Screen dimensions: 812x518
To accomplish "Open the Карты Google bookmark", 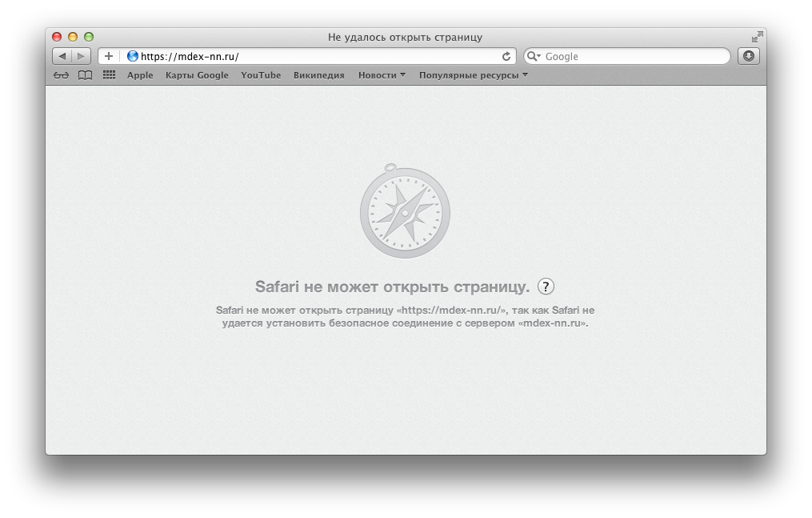I will click(197, 75).
